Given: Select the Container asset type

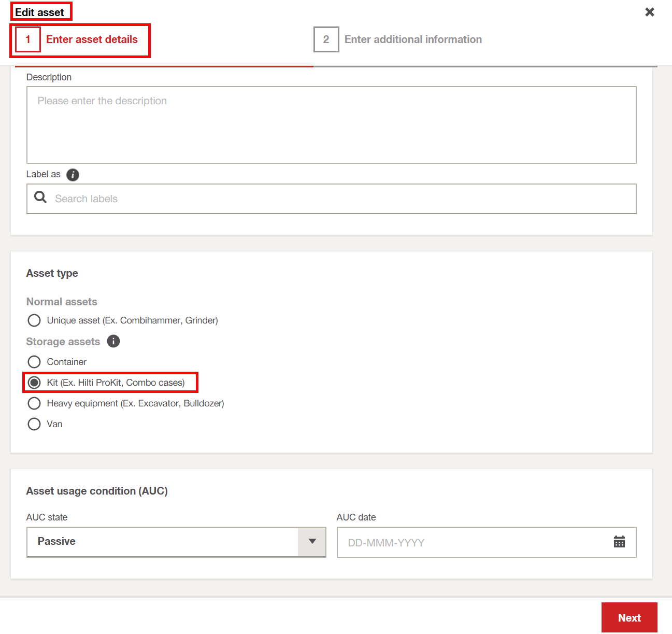Looking at the screenshot, I should 34,362.
